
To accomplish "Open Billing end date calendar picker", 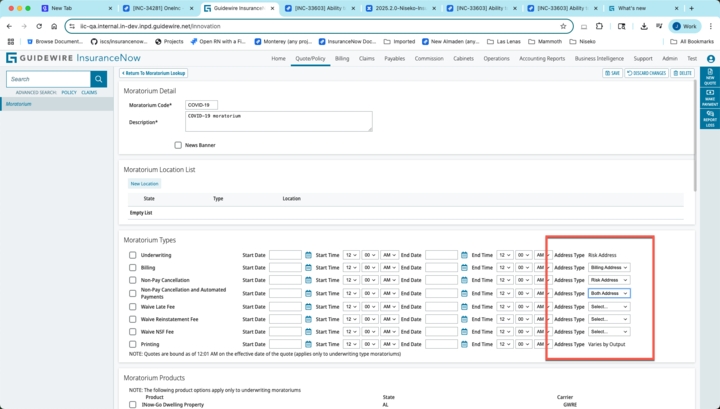I will 465,268.
